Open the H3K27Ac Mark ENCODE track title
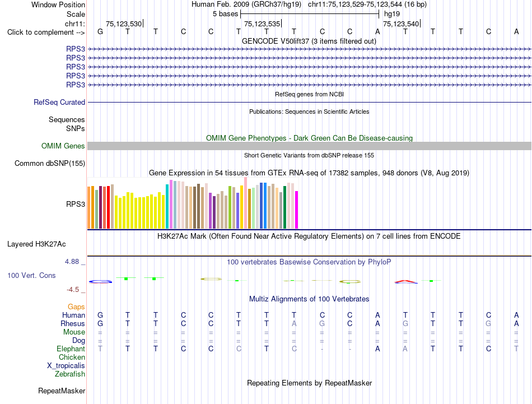 [x=309, y=236]
